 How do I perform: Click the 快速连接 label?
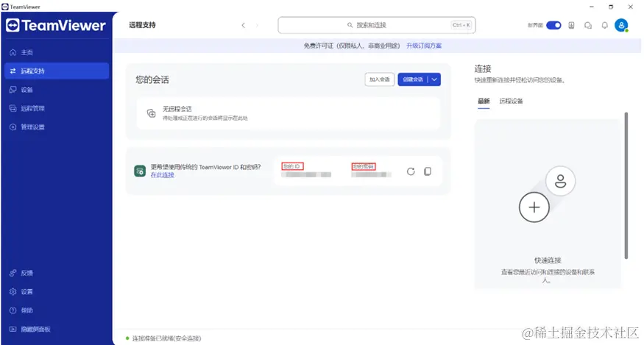548,260
